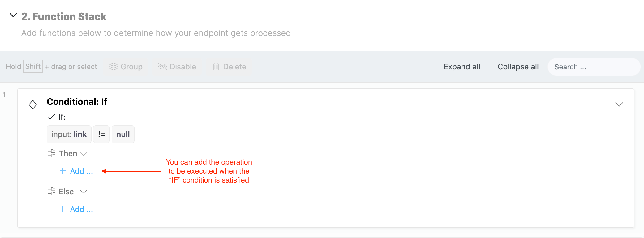644x238 pixels.
Task: Expand the Then dropdown chevron
Action: [x=84, y=154]
